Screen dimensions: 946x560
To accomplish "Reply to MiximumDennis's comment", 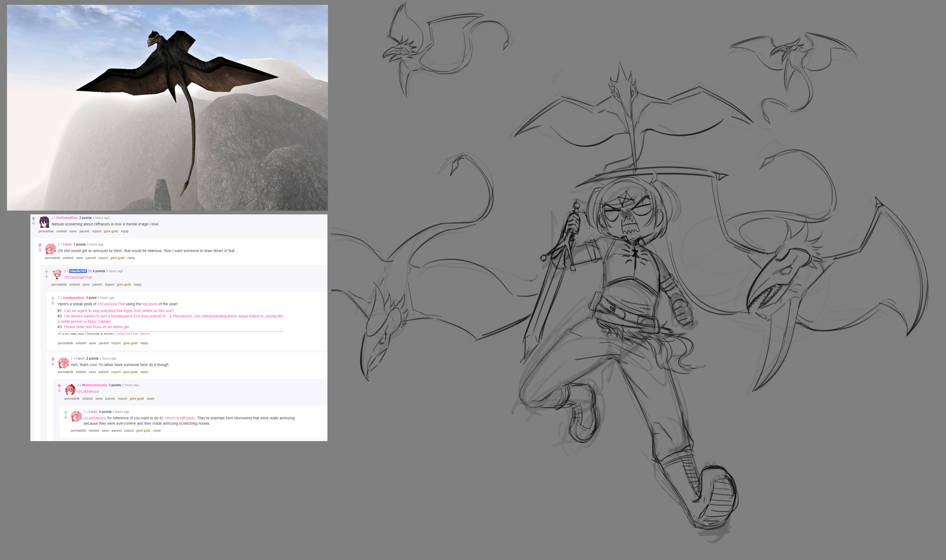I will tap(150, 399).
